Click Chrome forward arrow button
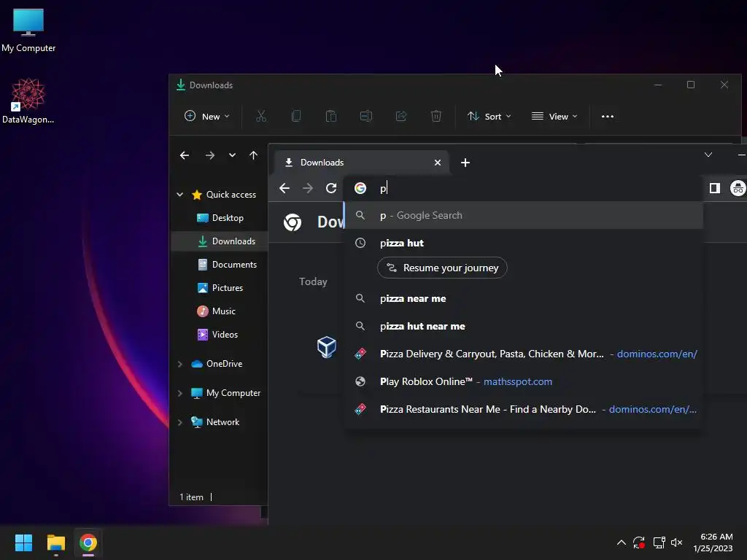 click(308, 188)
